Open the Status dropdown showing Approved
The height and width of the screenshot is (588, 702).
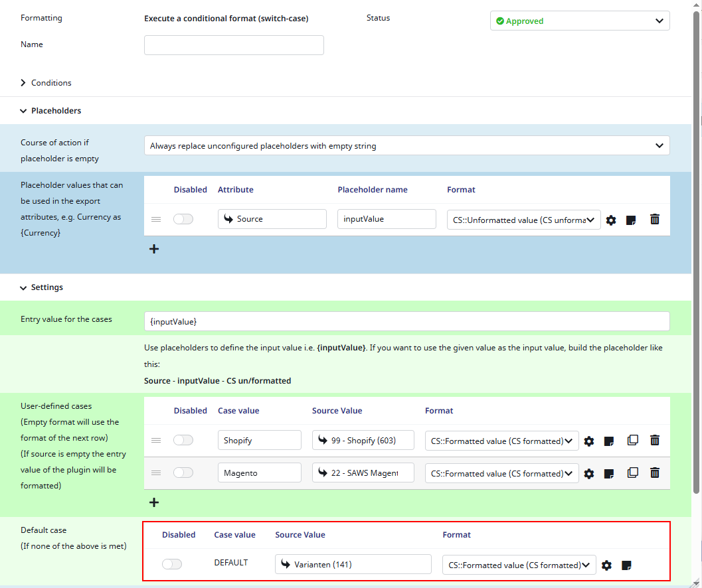pyautogui.click(x=580, y=21)
